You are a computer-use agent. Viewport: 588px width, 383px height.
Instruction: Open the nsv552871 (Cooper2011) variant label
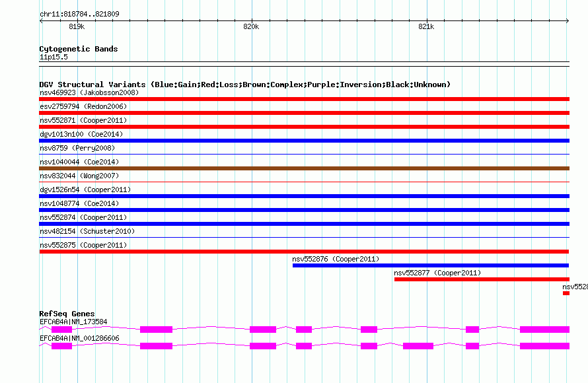[83, 120]
